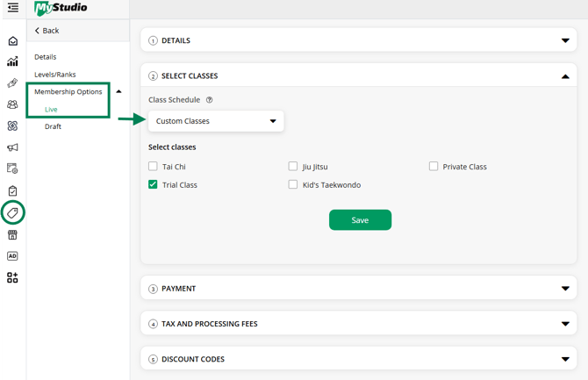
Task: Click the price tag icon in sidebar
Action: coord(12,213)
